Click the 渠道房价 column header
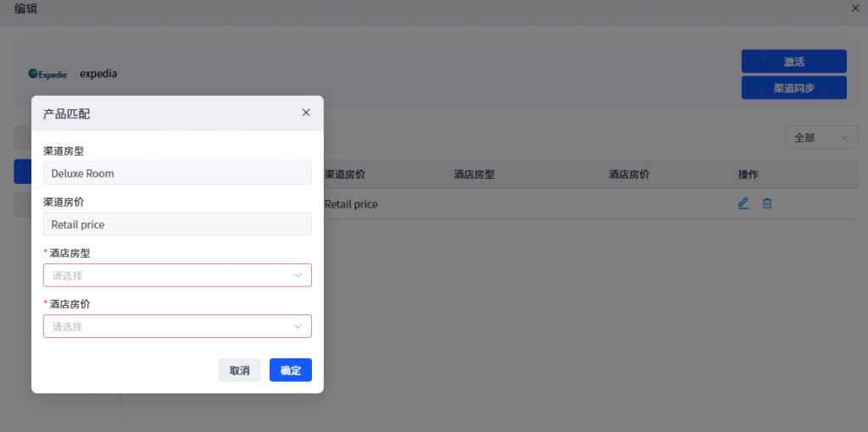 345,174
